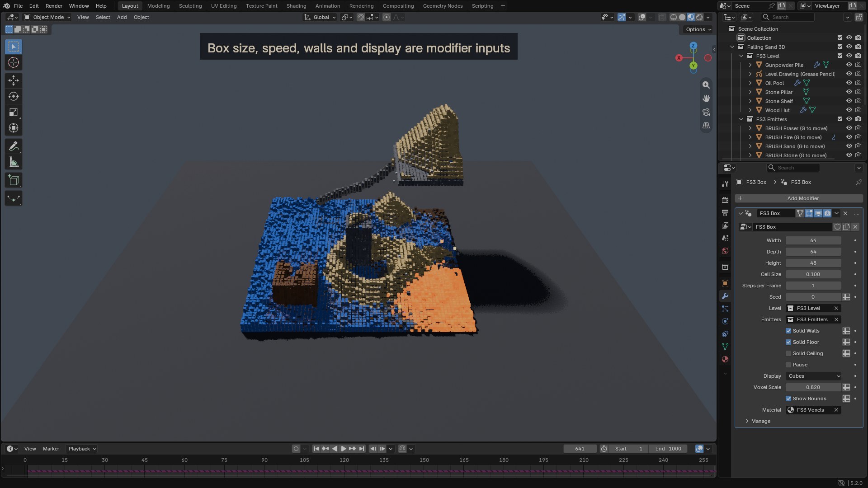Adjust the Voxel Scale slider
The width and height of the screenshot is (868, 488).
point(813,387)
